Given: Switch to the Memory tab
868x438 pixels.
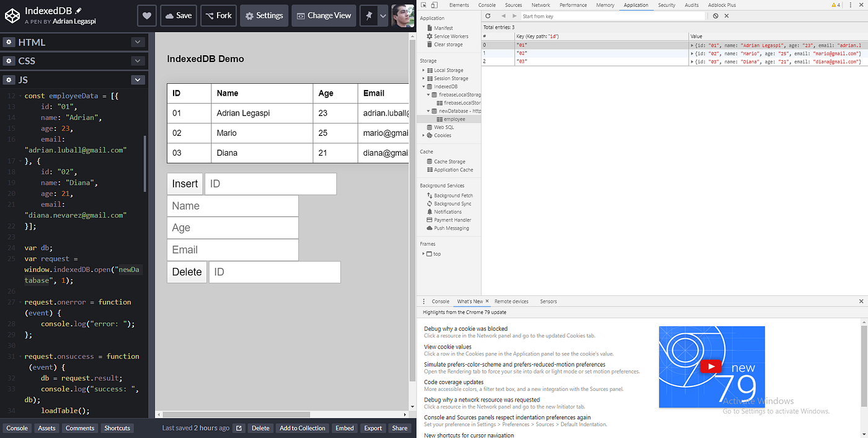Looking at the screenshot, I should point(605,5).
